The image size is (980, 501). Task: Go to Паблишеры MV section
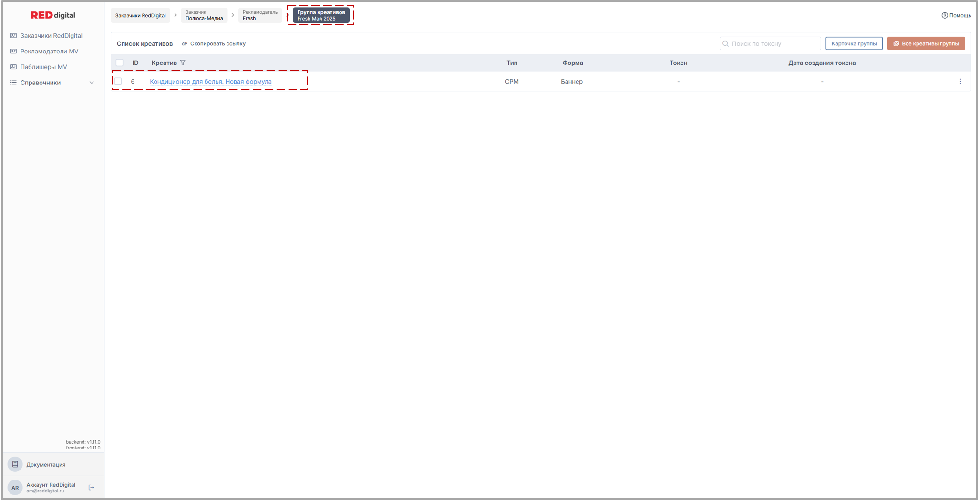[43, 67]
